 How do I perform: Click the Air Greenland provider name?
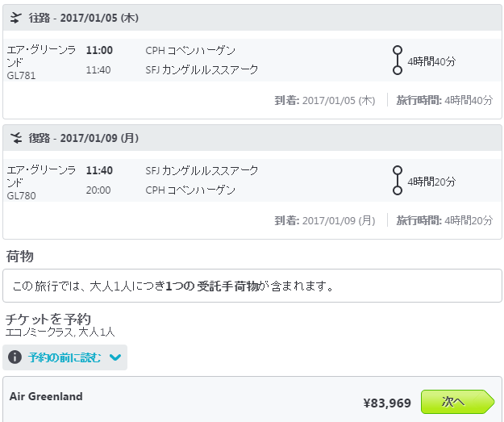pos(46,396)
